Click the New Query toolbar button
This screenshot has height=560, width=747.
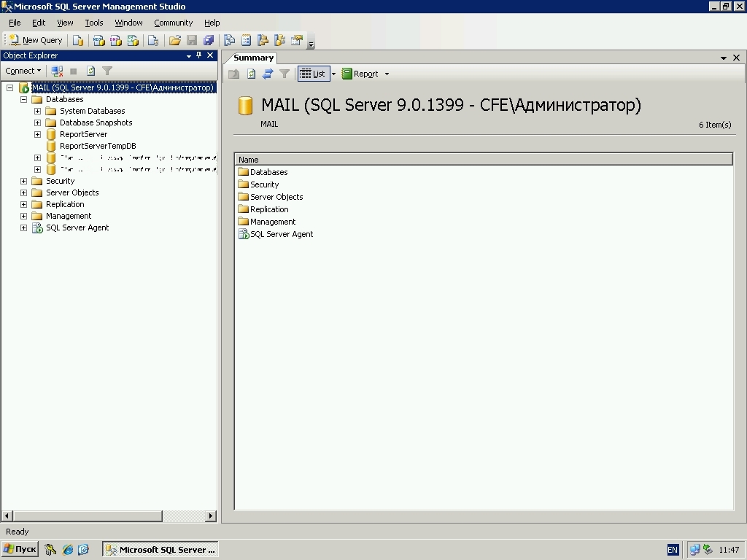point(36,41)
